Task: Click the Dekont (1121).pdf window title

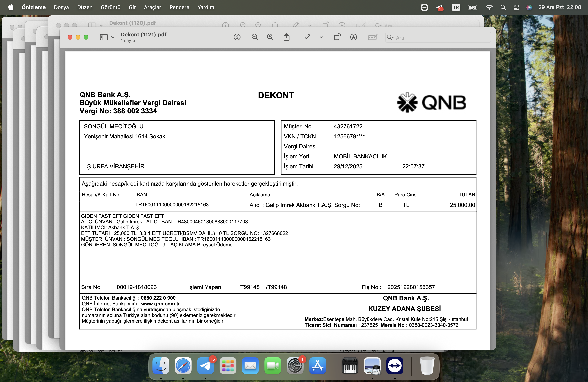Action: coord(144,35)
